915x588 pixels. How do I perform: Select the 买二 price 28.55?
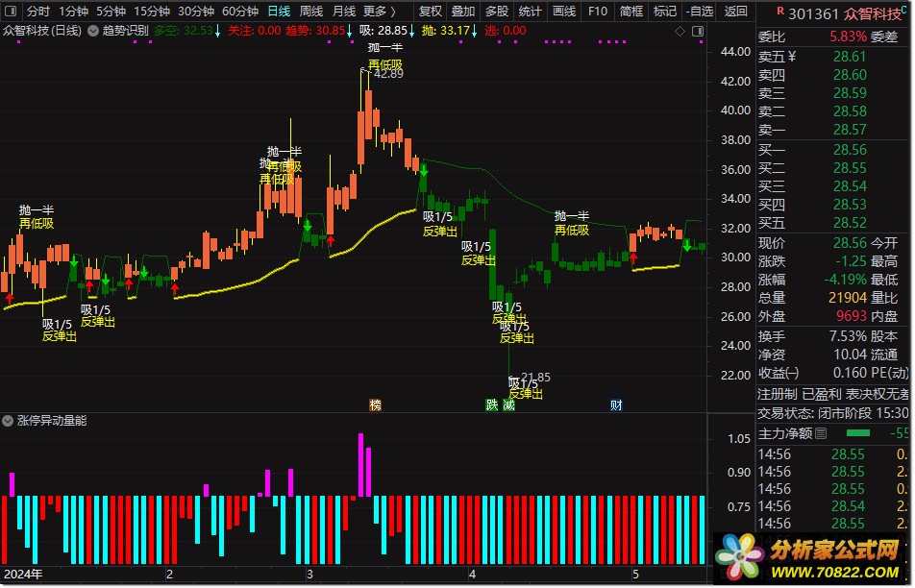pyautogui.click(x=850, y=168)
